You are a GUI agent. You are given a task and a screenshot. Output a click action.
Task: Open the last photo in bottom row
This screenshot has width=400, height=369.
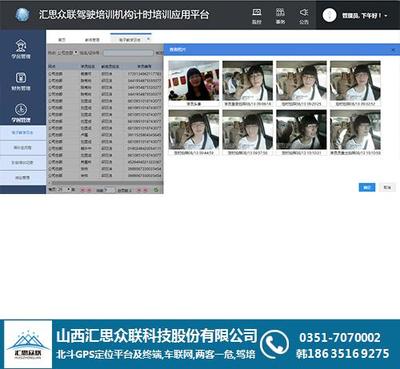pos(355,130)
